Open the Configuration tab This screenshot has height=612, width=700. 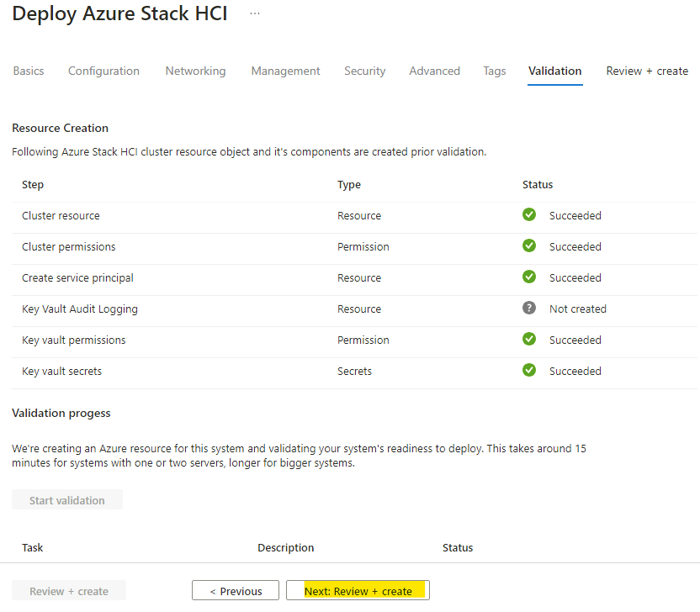(103, 71)
